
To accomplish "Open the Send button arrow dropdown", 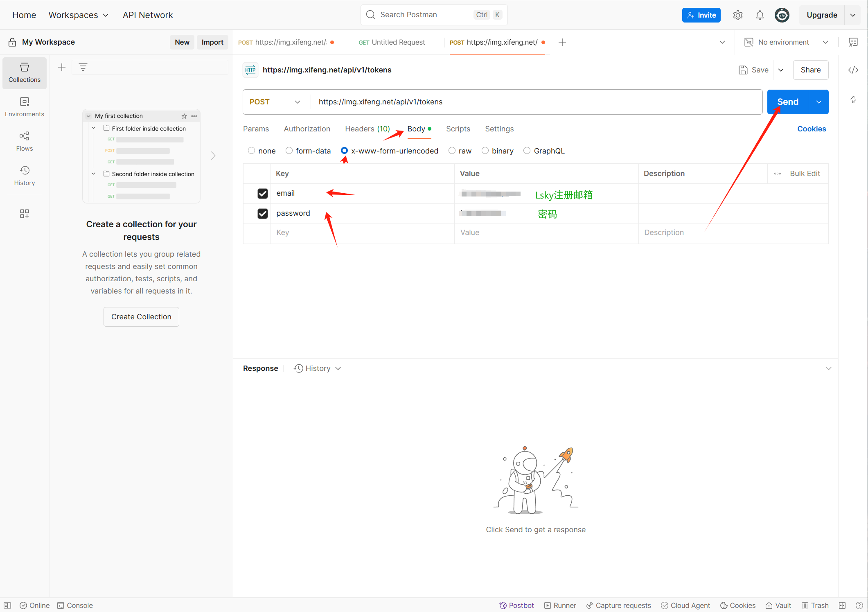I will [819, 102].
